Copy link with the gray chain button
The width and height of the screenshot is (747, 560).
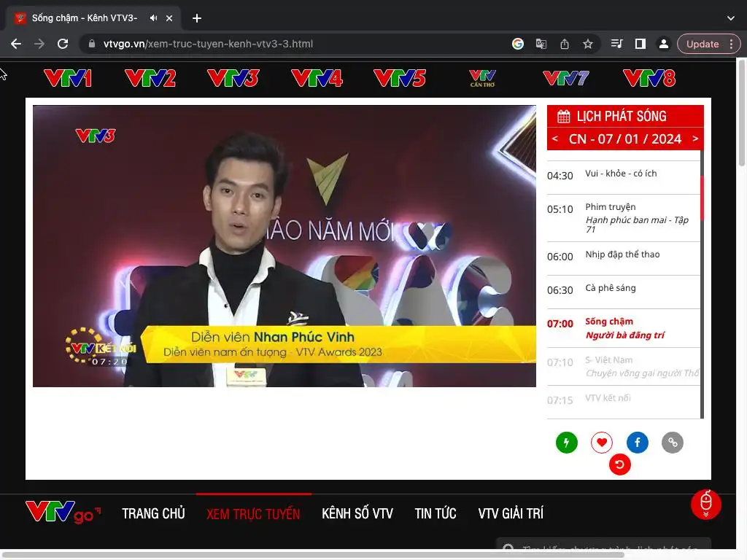[673, 443]
